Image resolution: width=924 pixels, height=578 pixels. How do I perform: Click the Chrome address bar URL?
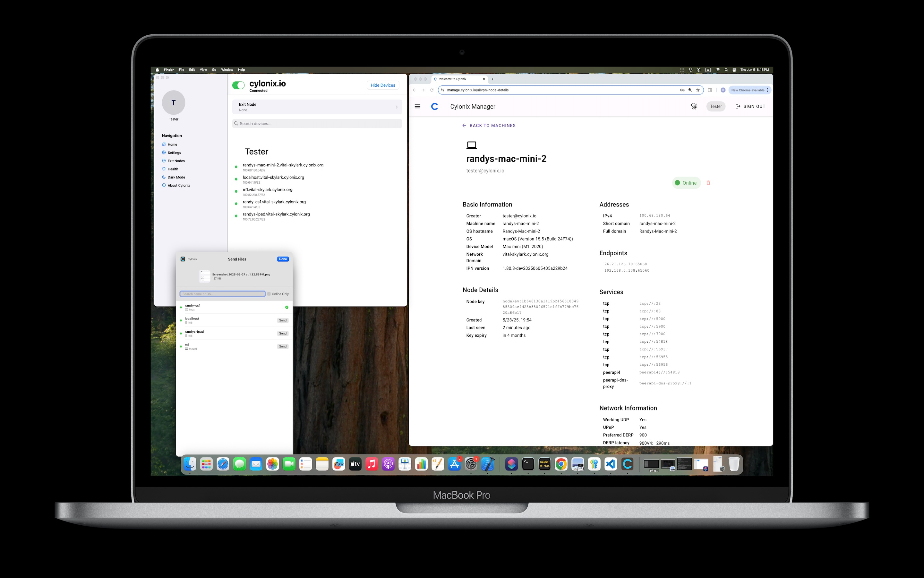478,90
